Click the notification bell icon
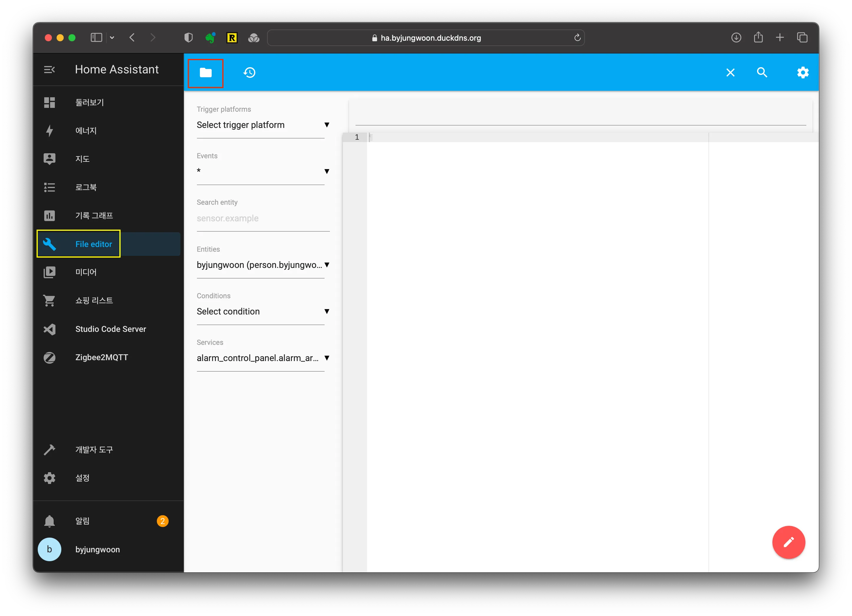 [x=50, y=521]
